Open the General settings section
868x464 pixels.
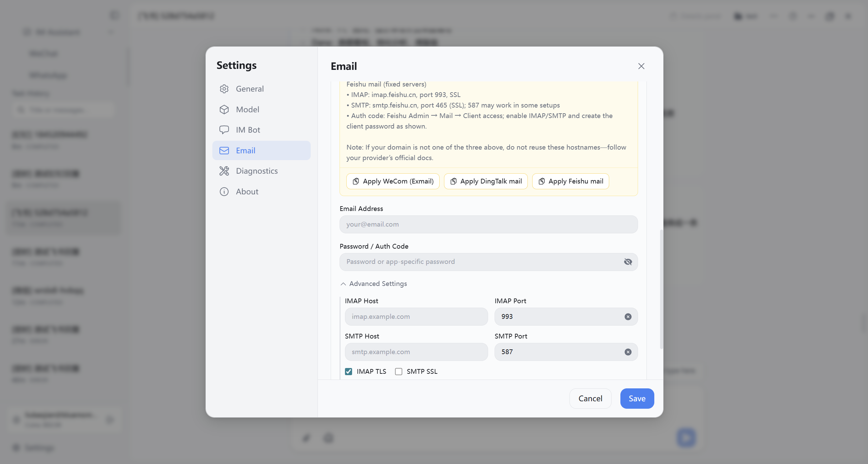coord(261,89)
